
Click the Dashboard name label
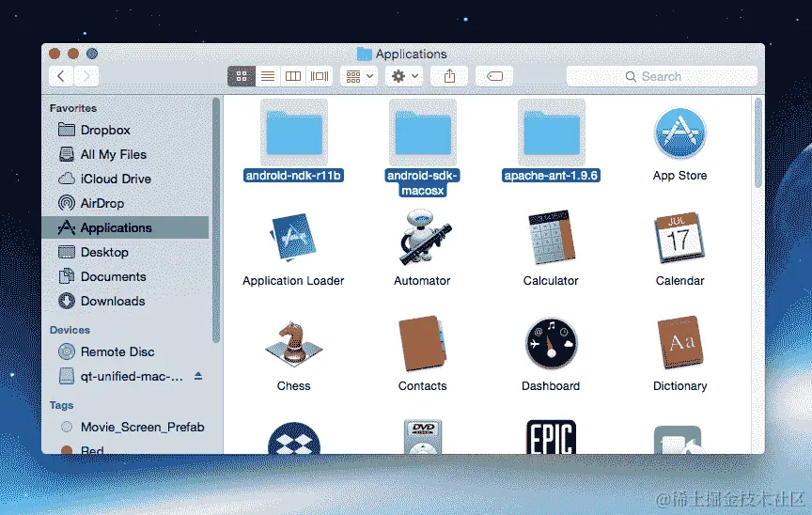coord(551,385)
